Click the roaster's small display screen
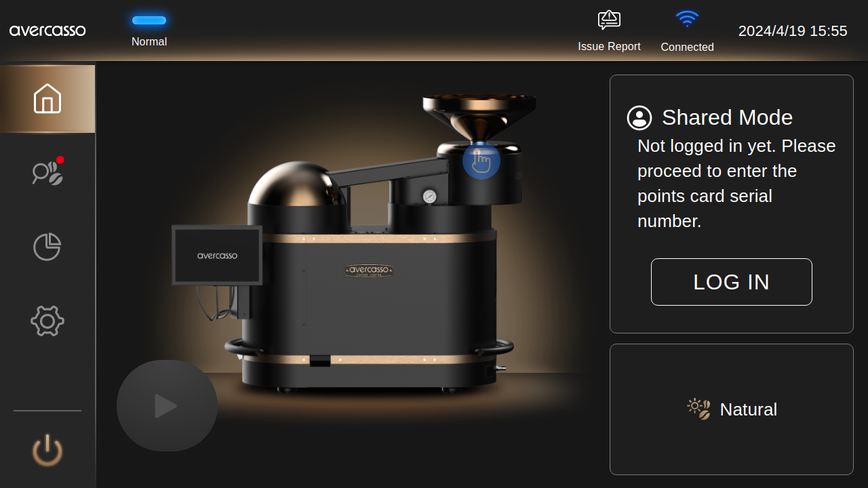868x488 pixels. [217, 256]
